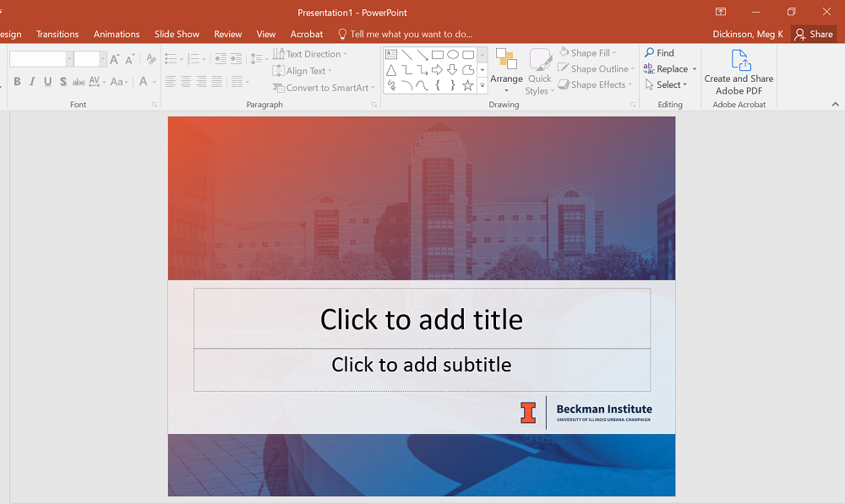
Task: Click Increase Font Size icon
Action: point(114,59)
